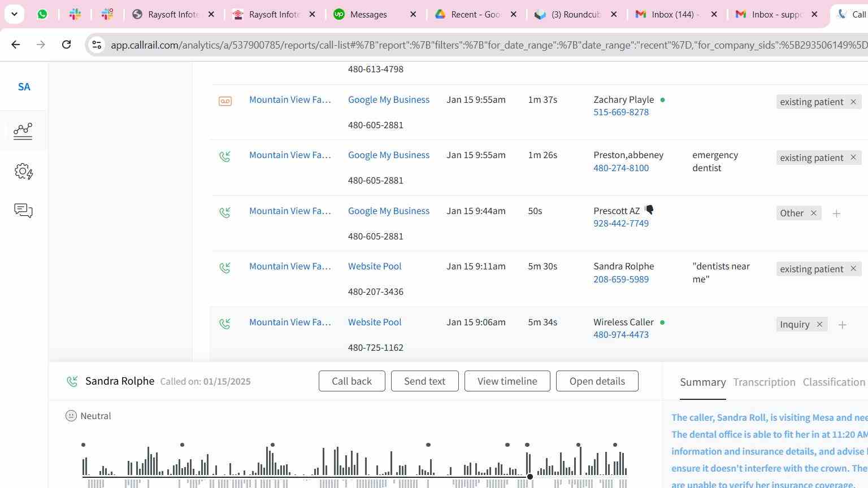This screenshot has width=868, height=488.
Task: Click the Open details button
Action: click(x=597, y=381)
